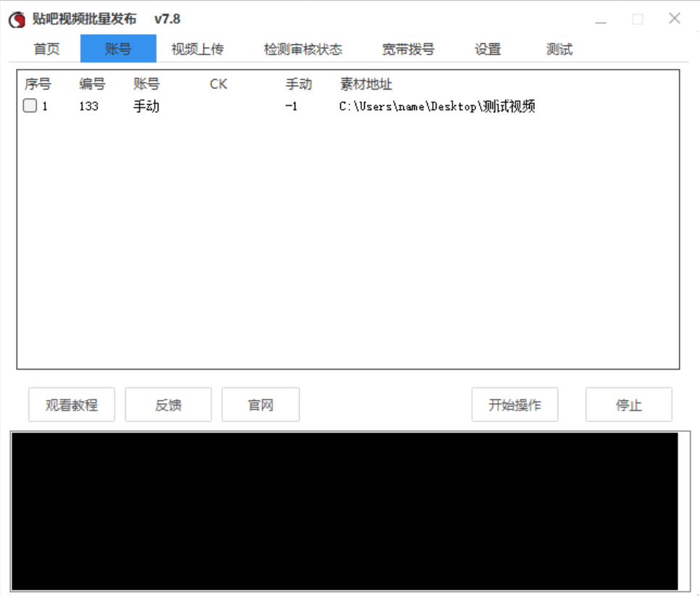Open the 设置 tab

click(x=487, y=48)
